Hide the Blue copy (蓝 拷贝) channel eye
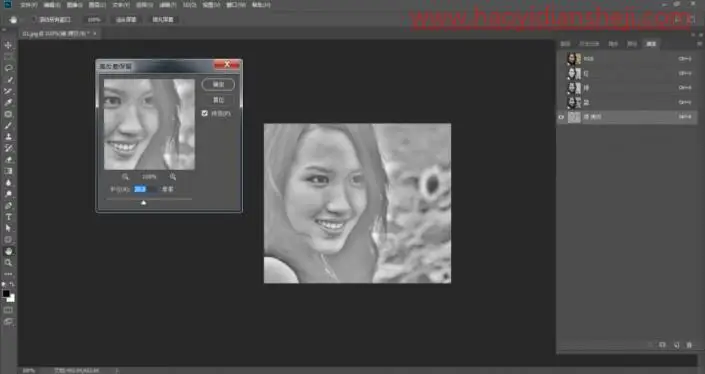This screenshot has width=705, height=374. 561,117
